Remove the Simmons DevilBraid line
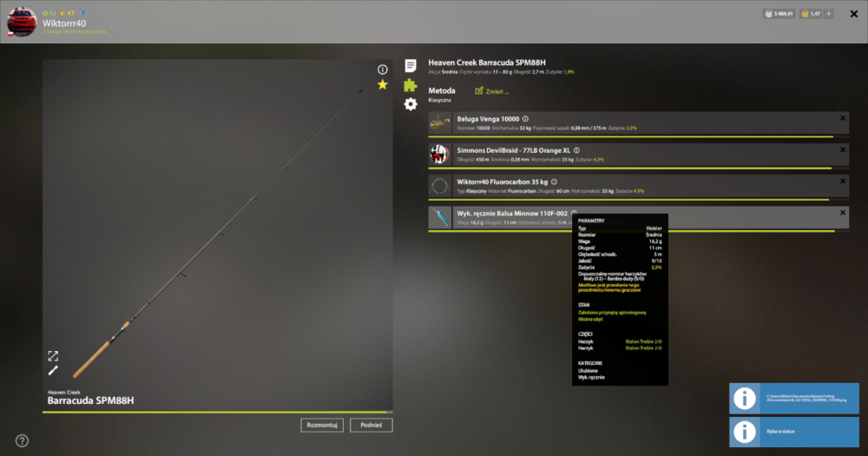The width and height of the screenshot is (868, 456). [843, 149]
